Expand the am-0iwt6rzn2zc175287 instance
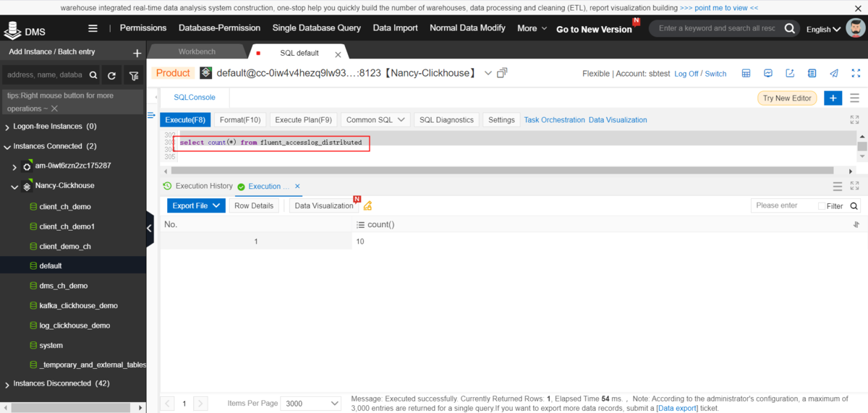Screen dimensions: 868x413 point(14,166)
